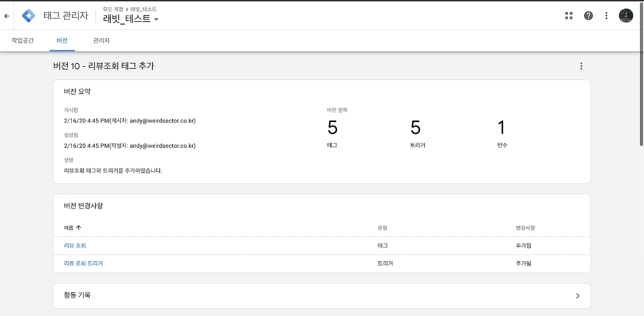Click the Tag Manager logo icon
The height and width of the screenshot is (316, 644).
pos(29,16)
